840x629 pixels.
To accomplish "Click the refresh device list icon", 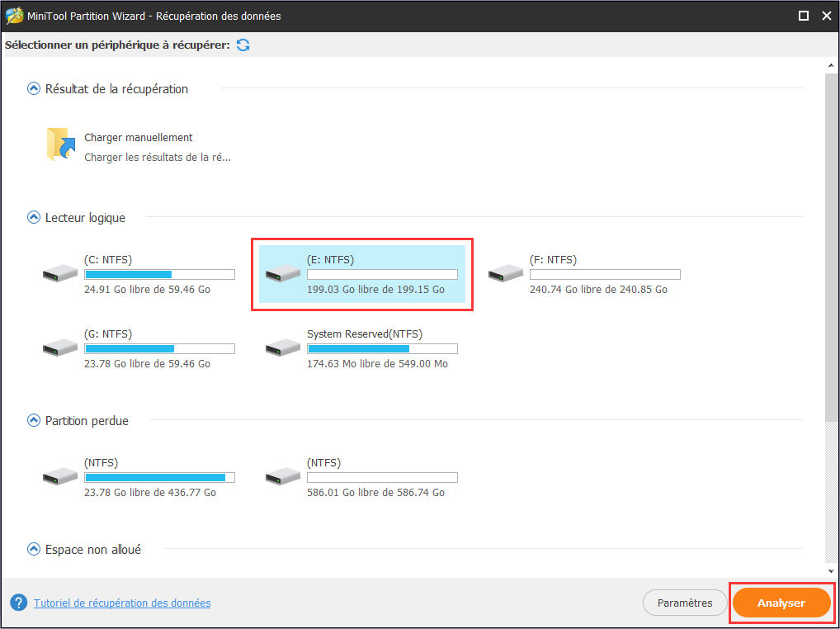I will click(243, 45).
